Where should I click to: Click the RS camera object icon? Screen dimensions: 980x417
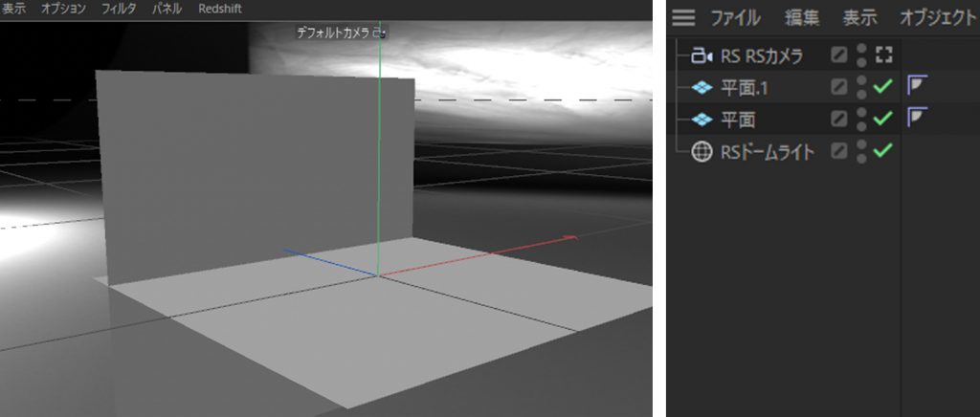[702, 56]
